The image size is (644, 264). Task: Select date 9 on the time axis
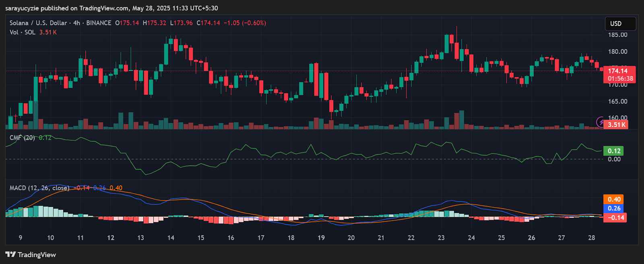21,237
